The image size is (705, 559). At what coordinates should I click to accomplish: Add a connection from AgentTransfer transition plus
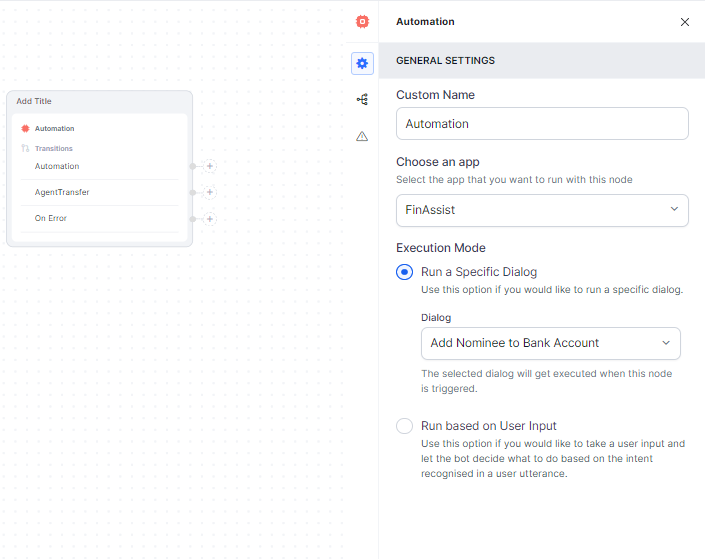(210, 193)
